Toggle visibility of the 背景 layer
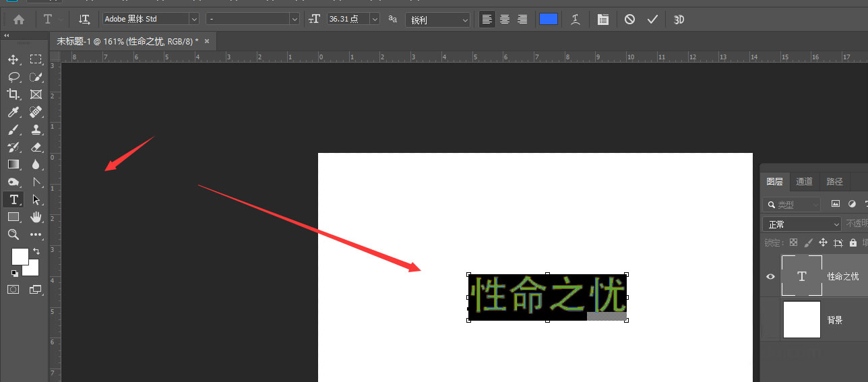868x382 pixels. pos(771,319)
